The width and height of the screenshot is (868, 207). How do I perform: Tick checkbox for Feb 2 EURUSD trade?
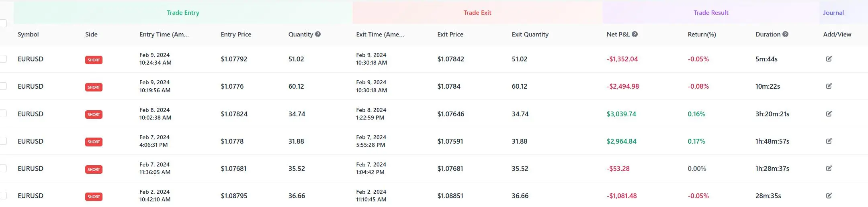click(3, 196)
